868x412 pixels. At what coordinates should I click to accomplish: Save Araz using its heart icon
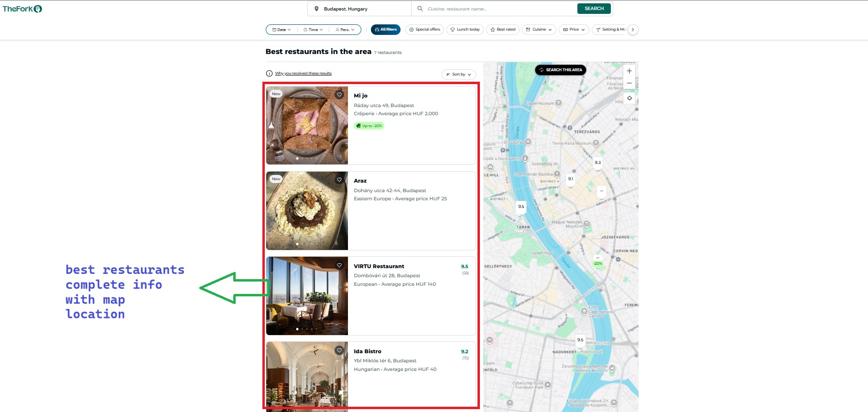[339, 180]
